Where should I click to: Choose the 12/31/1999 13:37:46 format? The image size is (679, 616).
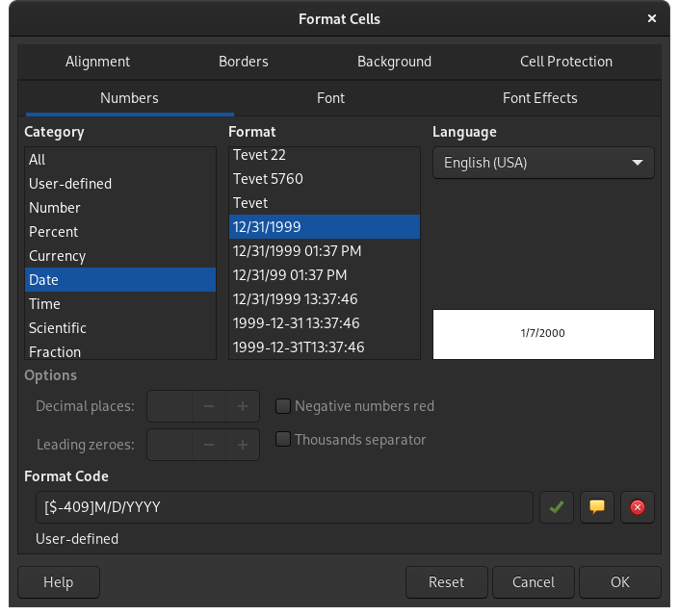click(x=325, y=299)
